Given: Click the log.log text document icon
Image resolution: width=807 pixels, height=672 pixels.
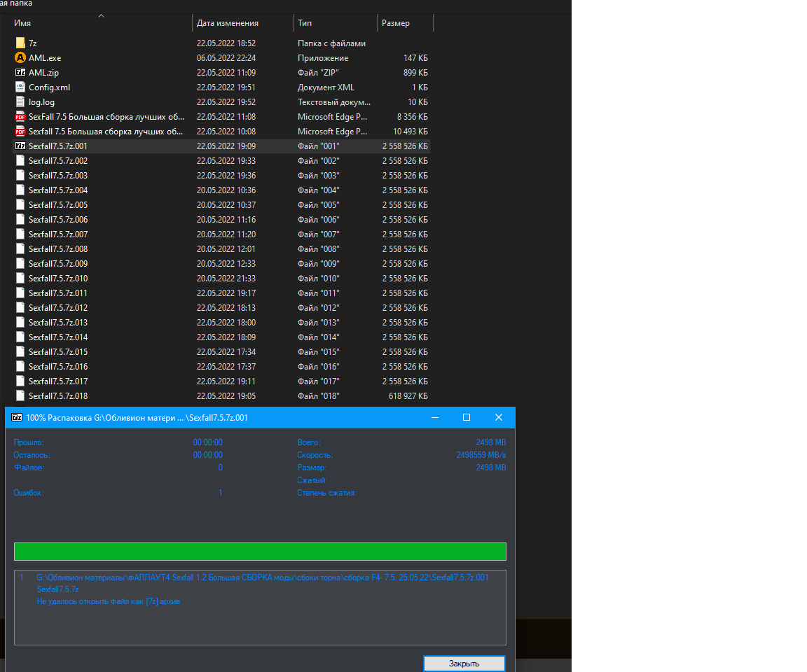Looking at the screenshot, I should click(x=20, y=102).
